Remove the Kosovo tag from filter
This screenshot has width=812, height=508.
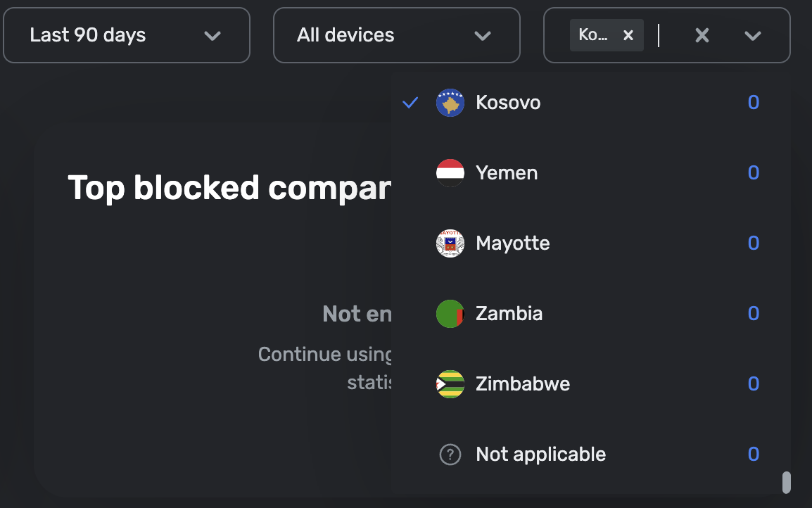628,35
